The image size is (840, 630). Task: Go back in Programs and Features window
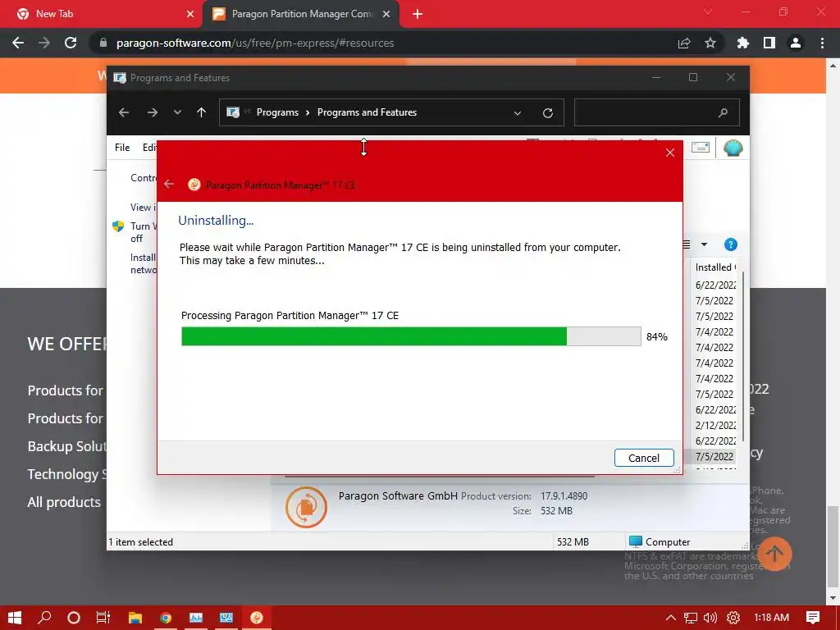point(124,112)
